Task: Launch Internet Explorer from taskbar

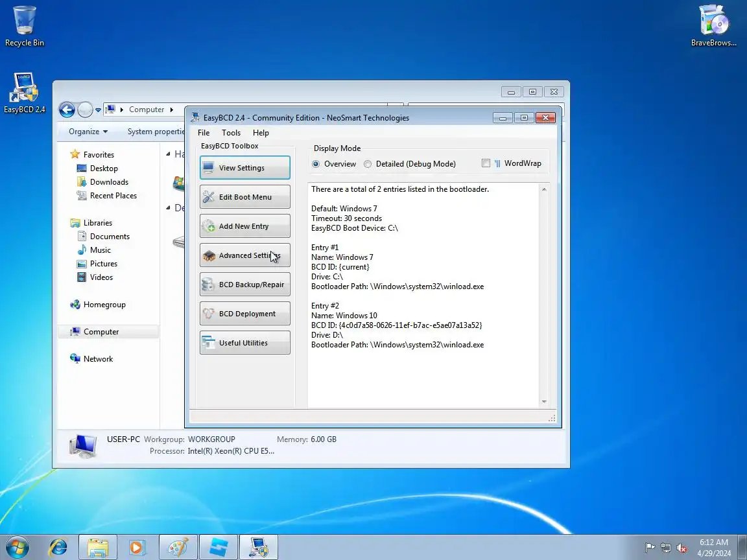Action: [x=58, y=547]
